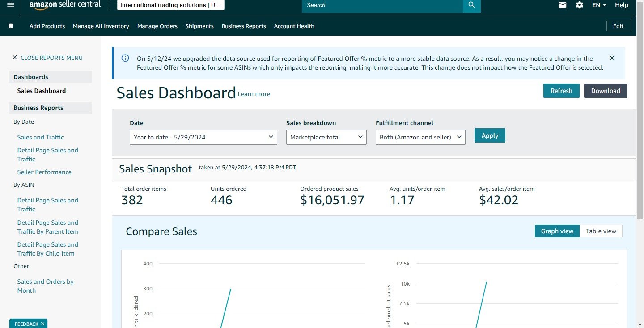Open the hamburger navigation menu
The height and width of the screenshot is (328, 644).
pyautogui.click(x=11, y=5)
